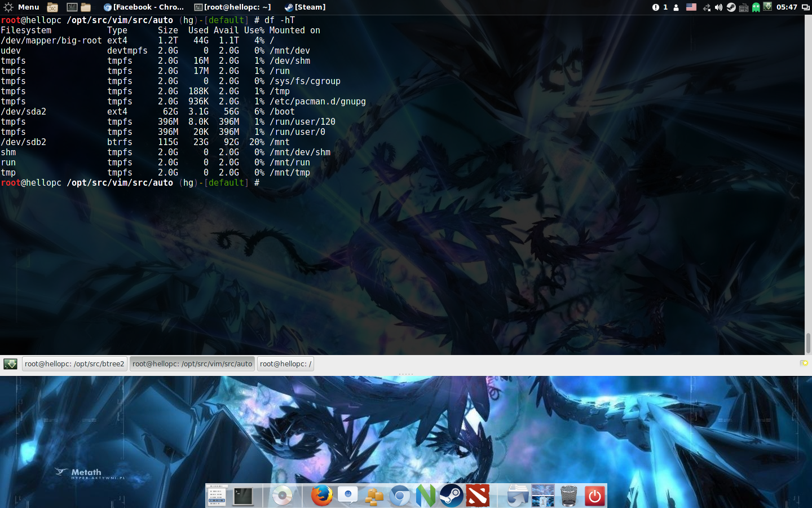The width and height of the screenshot is (812, 508).
Task: Open list-style dock icon at far left
Action: tap(217, 496)
